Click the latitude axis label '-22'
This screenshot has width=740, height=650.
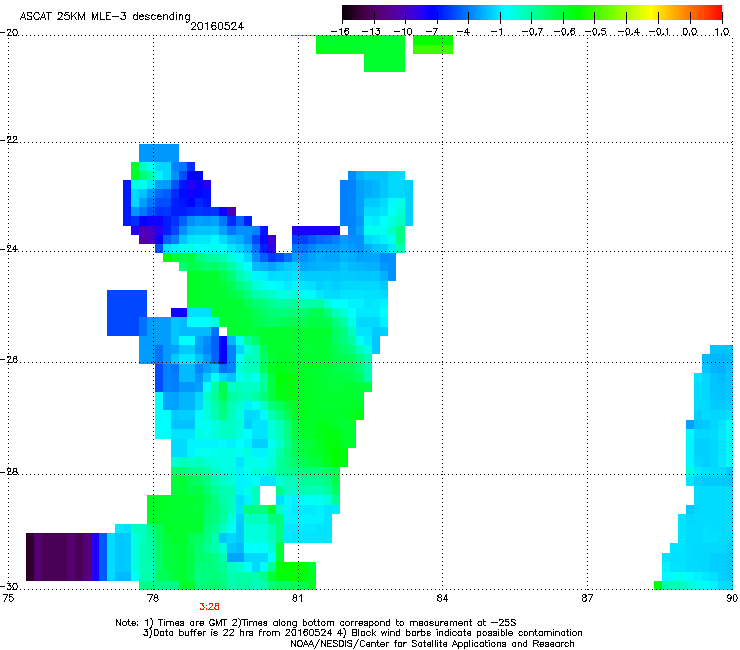(x=9, y=140)
